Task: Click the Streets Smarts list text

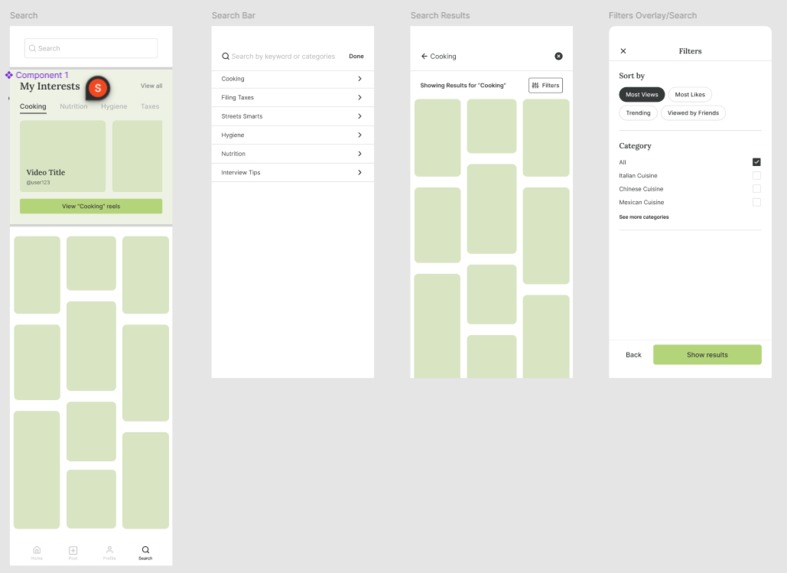Action: pyautogui.click(x=242, y=116)
